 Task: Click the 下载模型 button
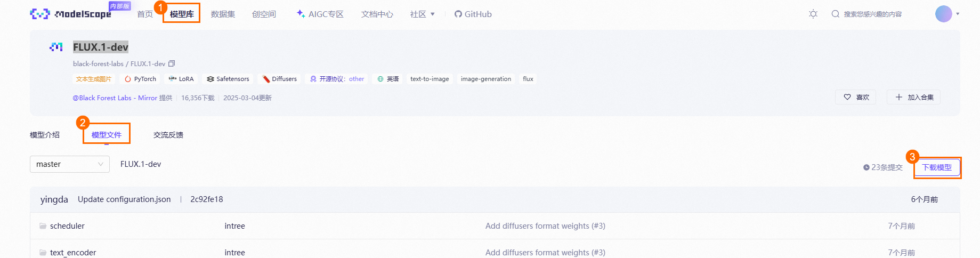tap(937, 167)
